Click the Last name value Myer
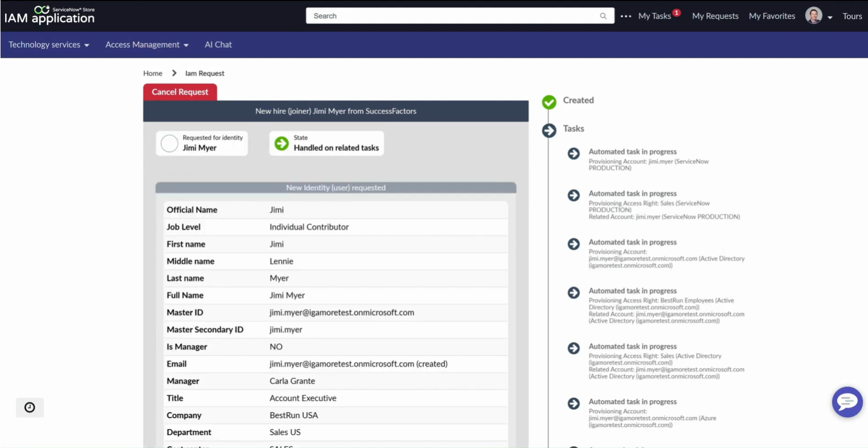The image size is (868, 448). coord(279,279)
